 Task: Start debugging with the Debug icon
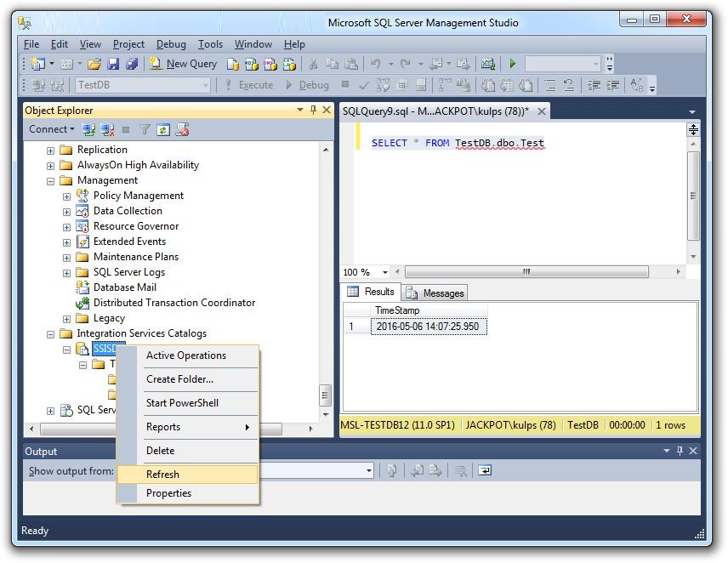point(313,84)
